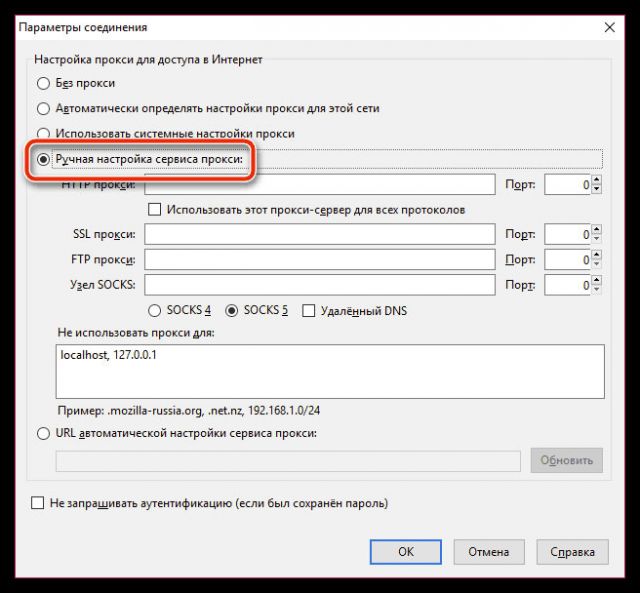Focus the HTTP proxy port number field
Viewport: 640px width, 593px height.
pyautogui.click(x=567, y=185)
